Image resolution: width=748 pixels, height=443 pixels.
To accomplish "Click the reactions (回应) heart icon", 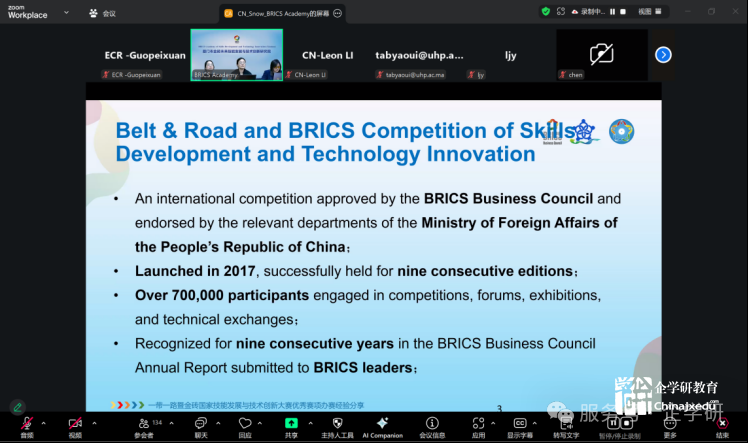I will pos(244,424).
